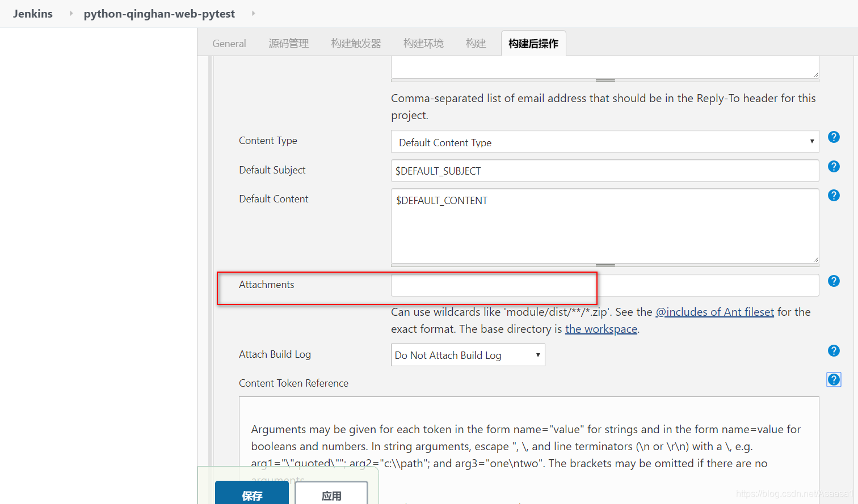
Task: Click 'Attach Build Log' label
Action: click(275, 354)
